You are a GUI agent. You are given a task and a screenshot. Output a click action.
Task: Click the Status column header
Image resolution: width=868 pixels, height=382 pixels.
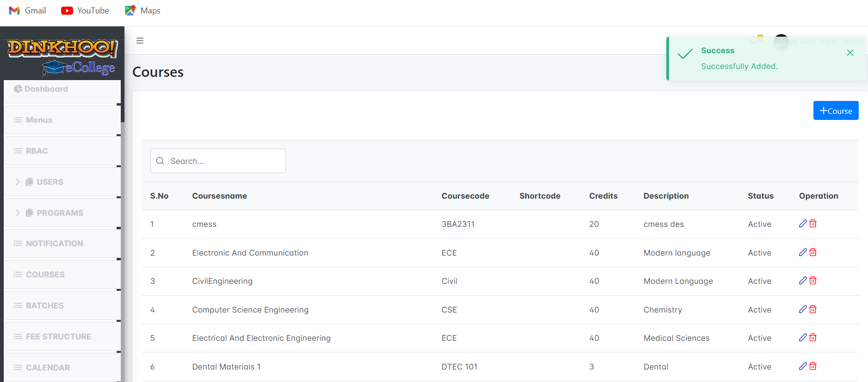click(760, 196)
